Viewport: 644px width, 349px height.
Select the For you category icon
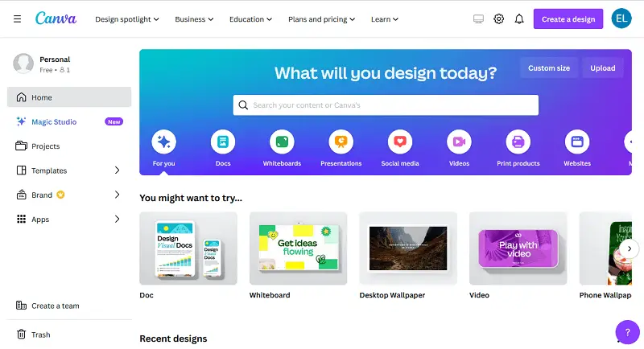[x=164, y=142]
